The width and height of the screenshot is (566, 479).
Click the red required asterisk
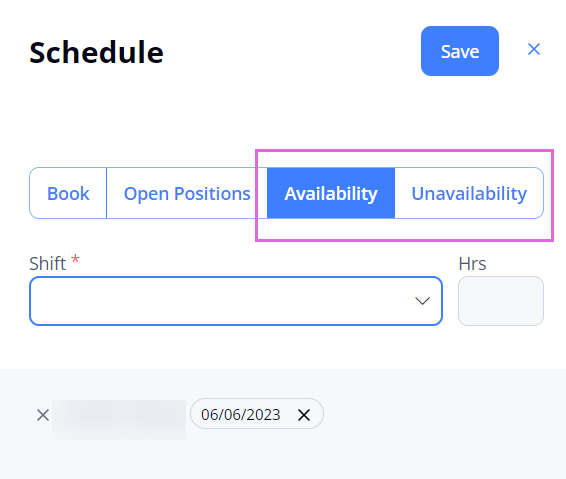tap(75, 259)
